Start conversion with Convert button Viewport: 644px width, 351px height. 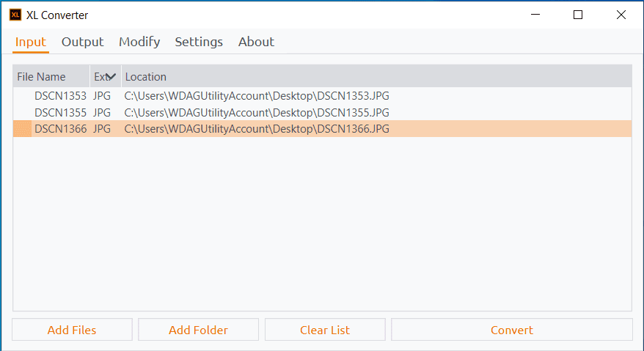[511, 330]
